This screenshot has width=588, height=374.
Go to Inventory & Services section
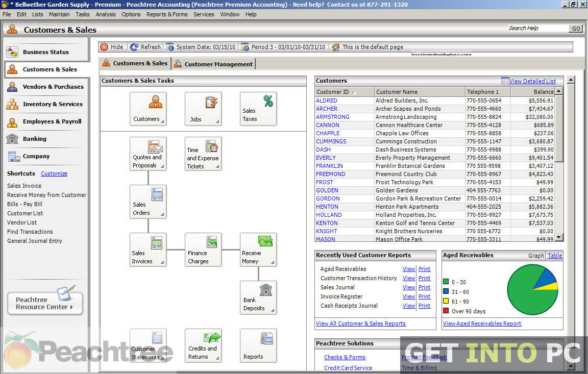(46, 104)
